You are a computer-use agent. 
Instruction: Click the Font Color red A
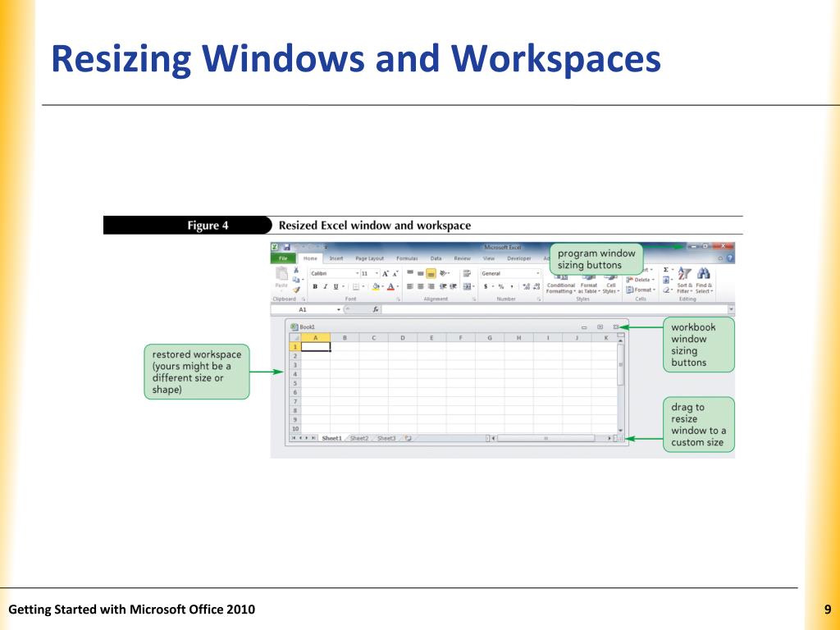point(391,286)
